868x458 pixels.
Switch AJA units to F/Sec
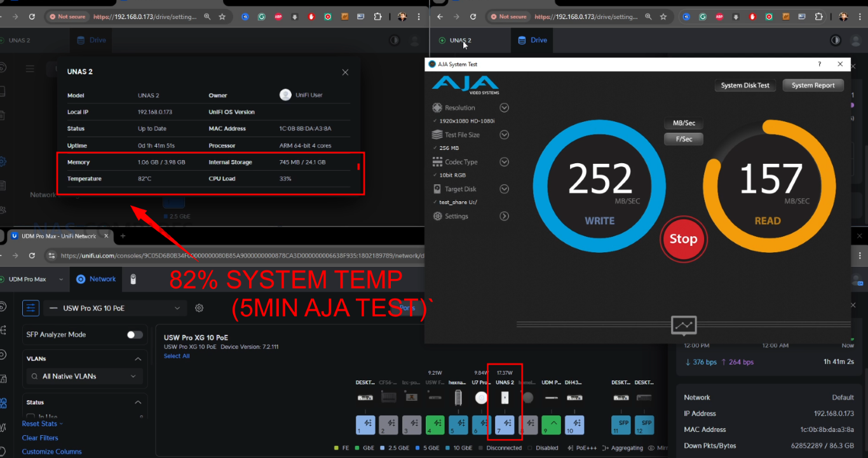pyautogui.click(x=684, y=138)
